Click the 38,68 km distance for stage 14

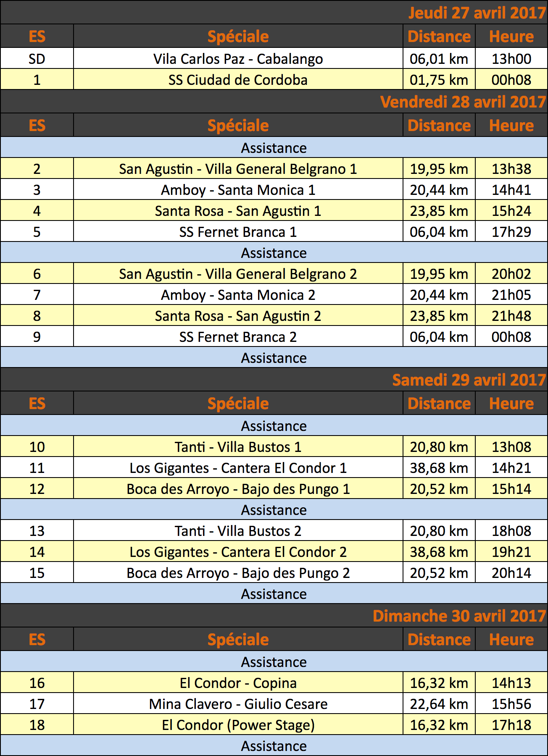pyautogui.click(x=439, y=552)
